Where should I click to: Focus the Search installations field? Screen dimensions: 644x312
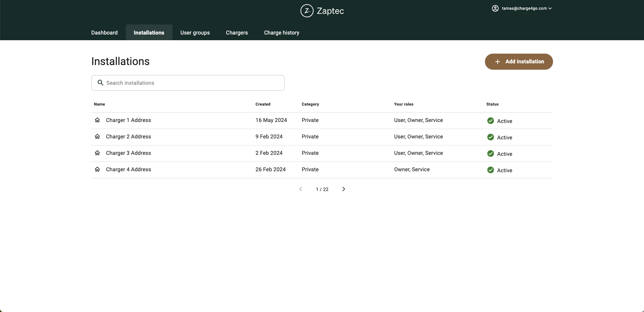click(x=188, y=83)
